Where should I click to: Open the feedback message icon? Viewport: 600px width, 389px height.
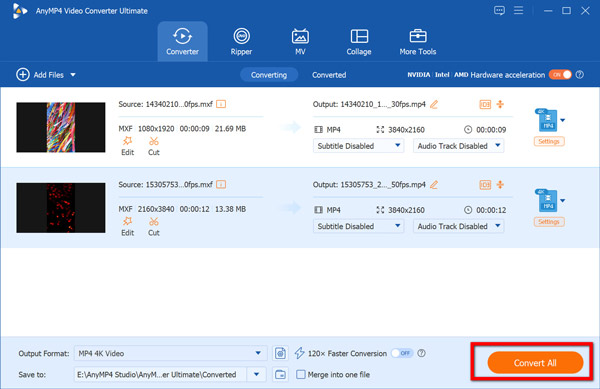(x=499, y=11)
